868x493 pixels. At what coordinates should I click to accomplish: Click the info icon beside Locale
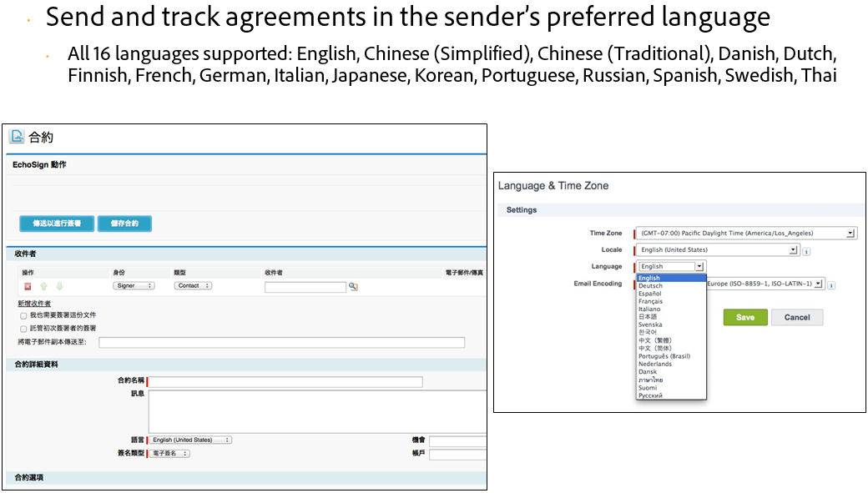[806, 251]
